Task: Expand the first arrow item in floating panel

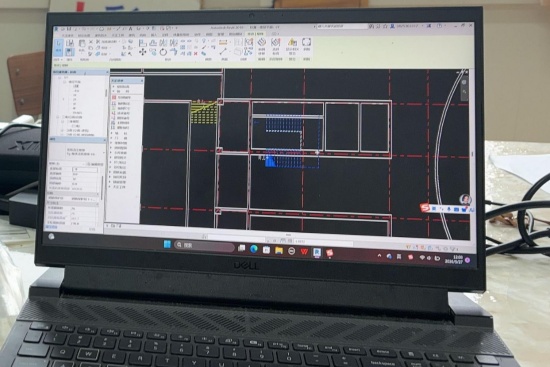Action: click(x=114, y=86)
